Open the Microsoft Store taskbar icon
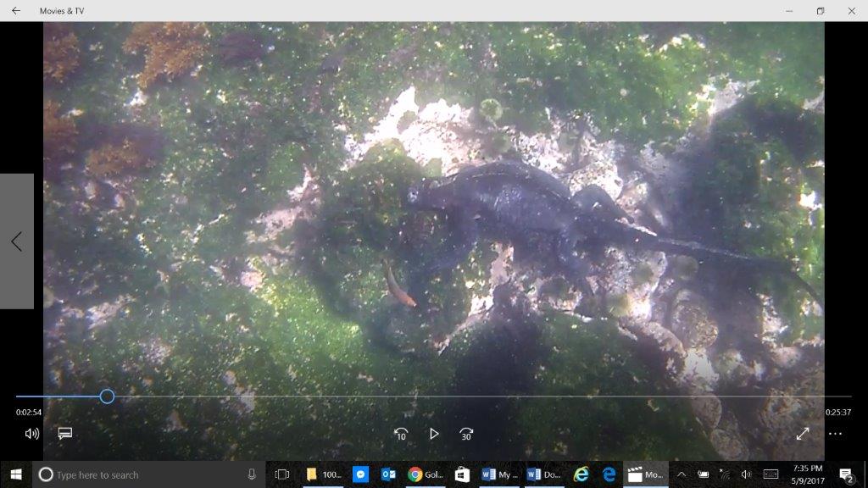 (x=462, y=474)
